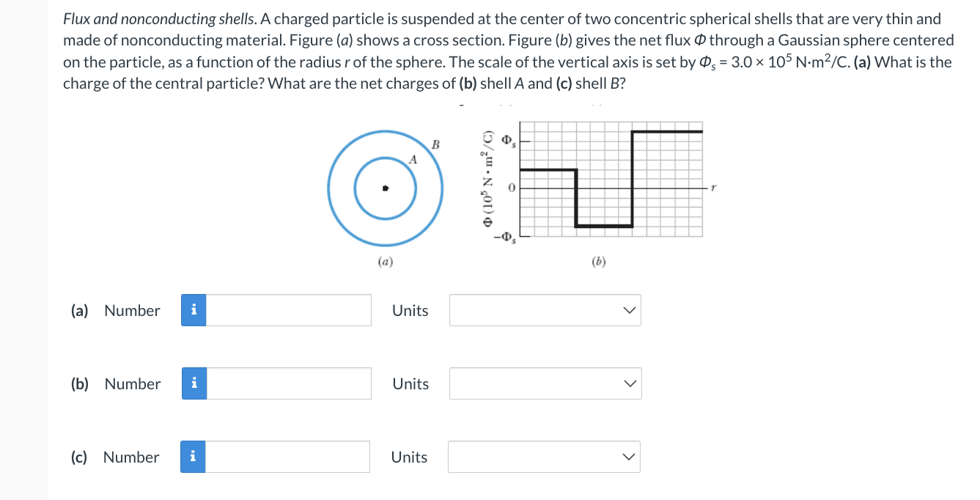980x500 pixels.
Task: Click the info icon beside part (c) Number
Action: [194, 457]
